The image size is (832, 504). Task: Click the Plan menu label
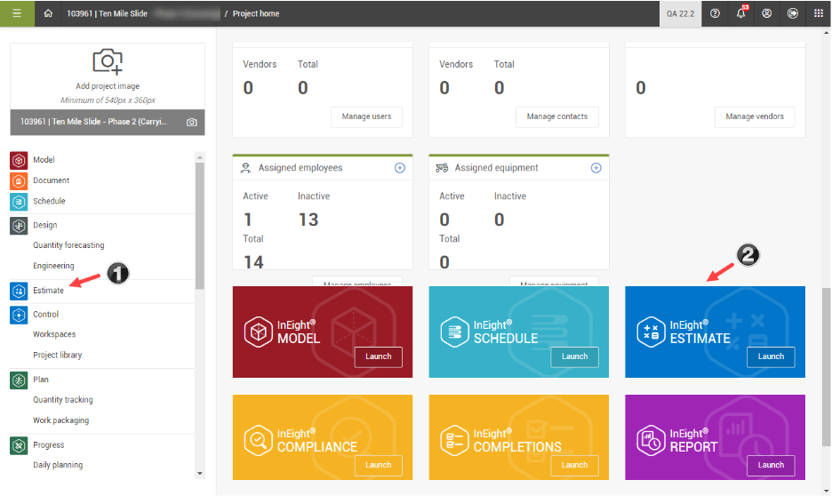tap(41, 380)
